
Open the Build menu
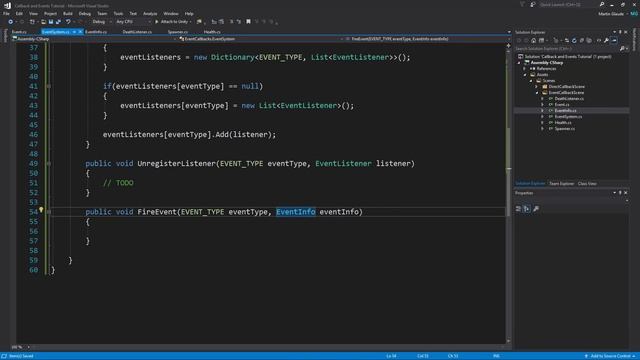(68, 13)
